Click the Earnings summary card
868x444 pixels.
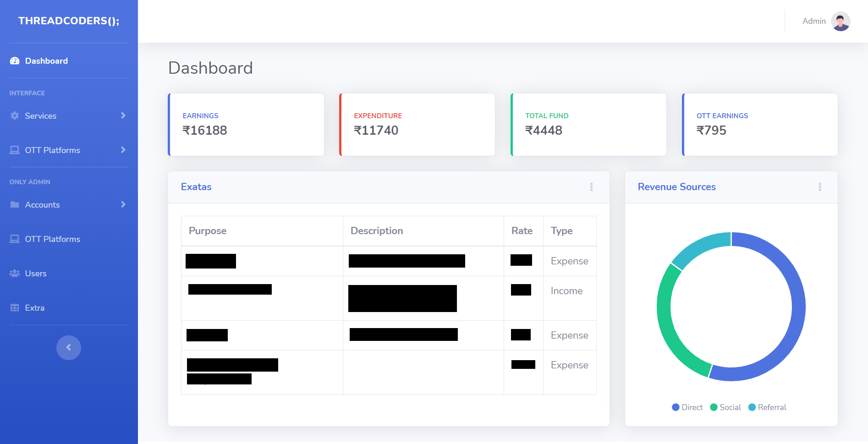tap(246, 125)
